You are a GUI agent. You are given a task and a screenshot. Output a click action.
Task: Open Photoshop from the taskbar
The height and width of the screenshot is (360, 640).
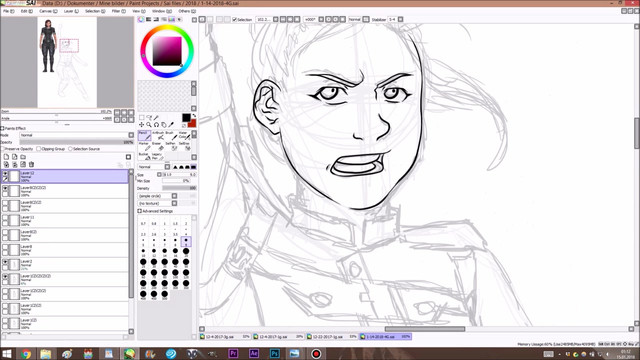pyautogui.click(x=275, y=353)
